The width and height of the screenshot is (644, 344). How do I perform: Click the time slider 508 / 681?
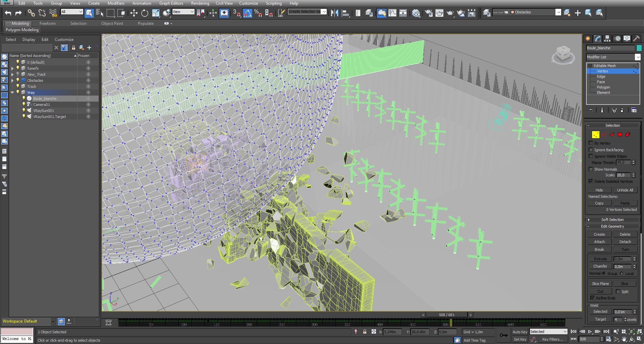pos(447,315)
